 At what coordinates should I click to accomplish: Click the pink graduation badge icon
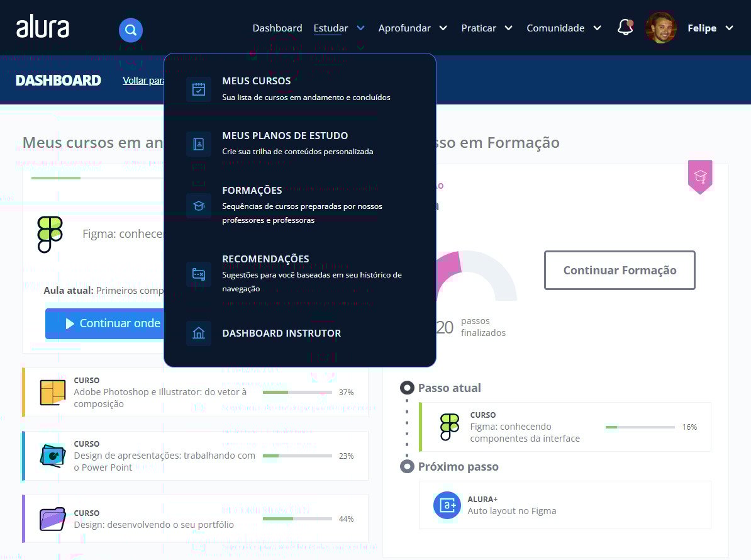(700, 177)
